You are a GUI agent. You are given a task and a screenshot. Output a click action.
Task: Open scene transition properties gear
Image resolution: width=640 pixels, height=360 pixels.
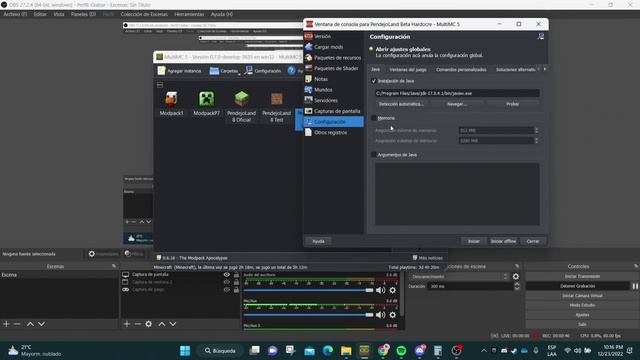[x=516, y=276]
